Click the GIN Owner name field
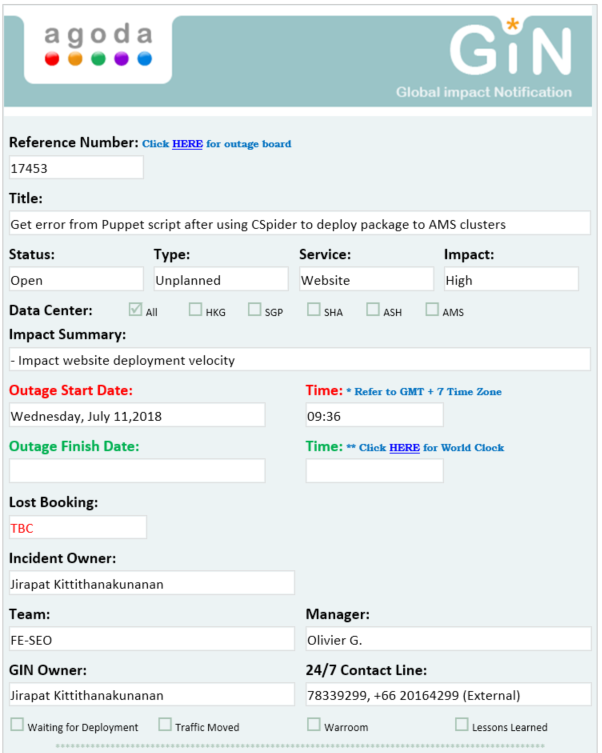 [152, 695]
